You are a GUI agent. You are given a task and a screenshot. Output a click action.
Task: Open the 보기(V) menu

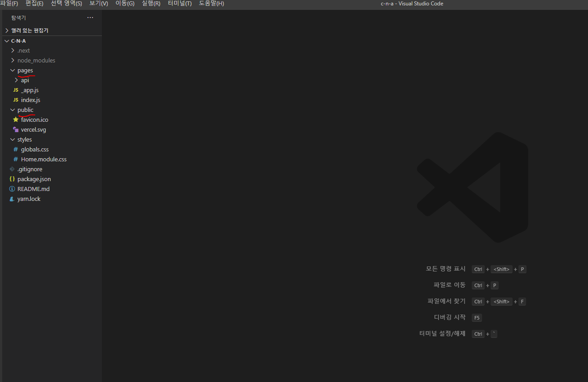(99, 4)
